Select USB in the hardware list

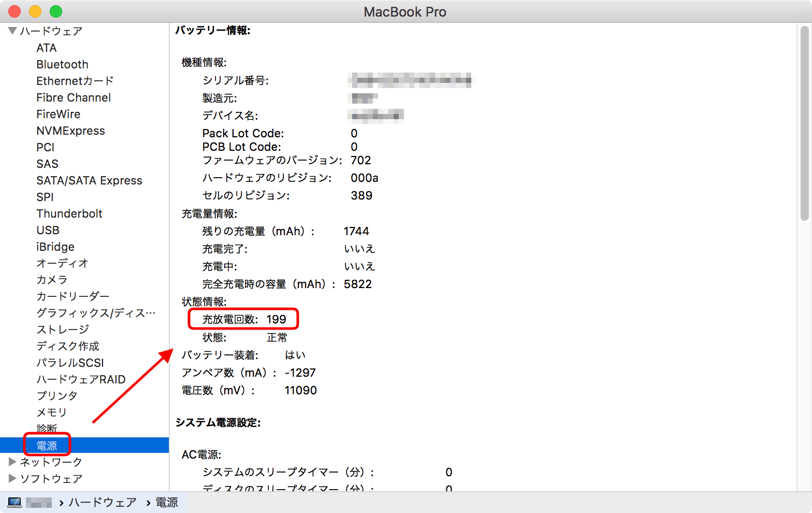[x=48, y=230]
